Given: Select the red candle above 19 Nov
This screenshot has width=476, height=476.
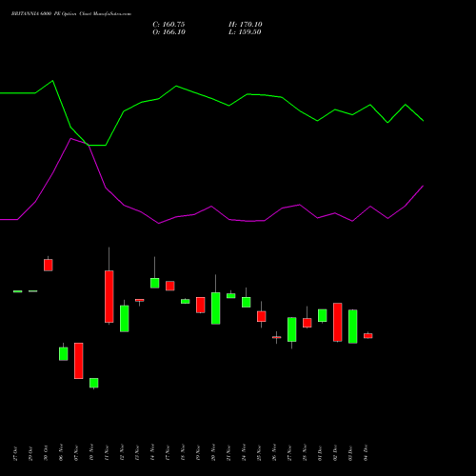Looking at the screenshot, I should coord(201,305).
